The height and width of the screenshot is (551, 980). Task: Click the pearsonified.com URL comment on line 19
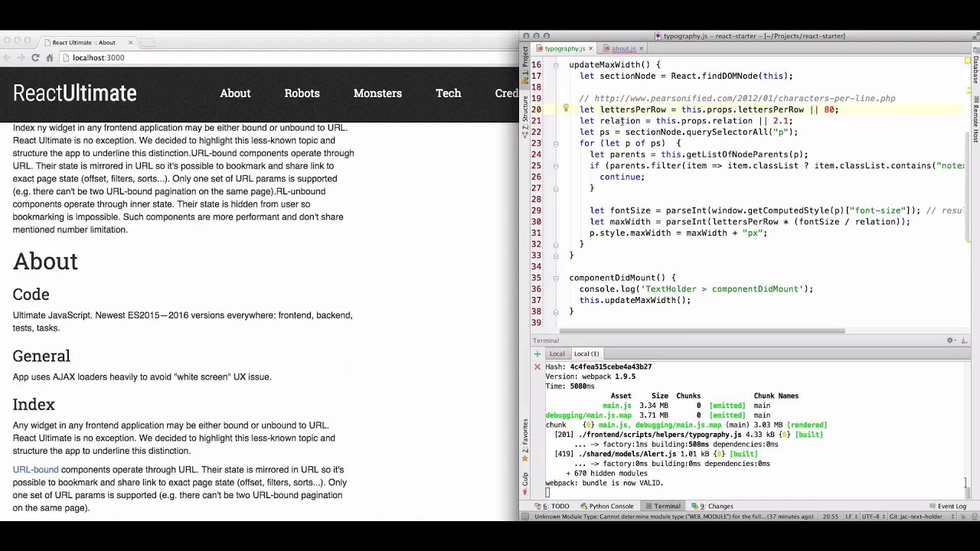click(x=744, y=98)
